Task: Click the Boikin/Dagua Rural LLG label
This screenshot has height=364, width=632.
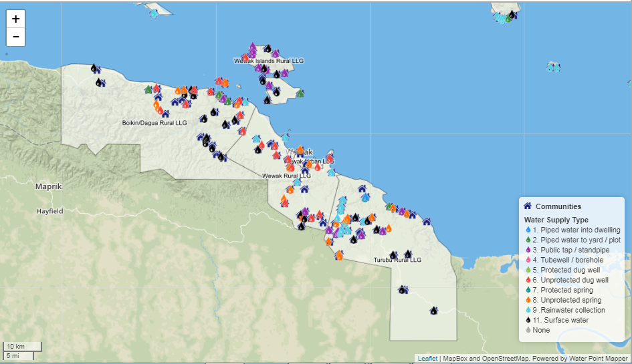Action: point(153,122)
